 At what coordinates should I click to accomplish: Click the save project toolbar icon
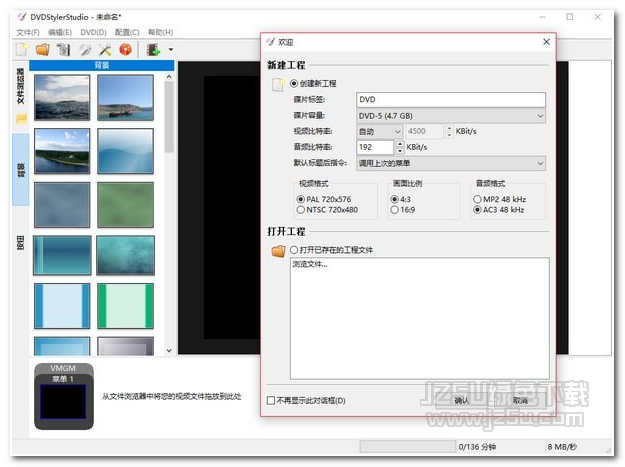click(63, 50)
